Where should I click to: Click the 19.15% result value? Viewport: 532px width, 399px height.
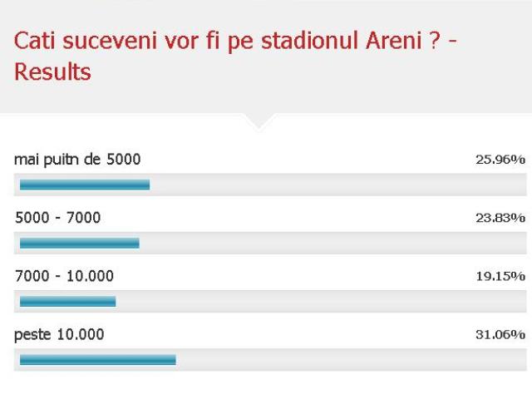tap(500, 276)
